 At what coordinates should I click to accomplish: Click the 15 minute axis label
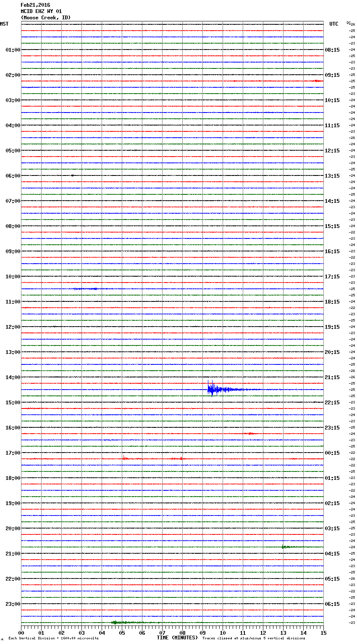click(323, 633)
